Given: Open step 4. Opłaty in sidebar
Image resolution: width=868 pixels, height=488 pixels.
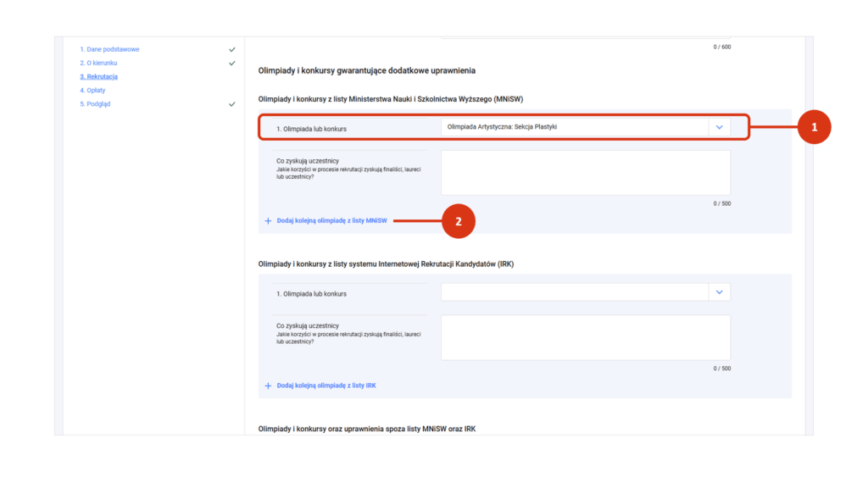Looking at the screenshot, I should point(92,91).
